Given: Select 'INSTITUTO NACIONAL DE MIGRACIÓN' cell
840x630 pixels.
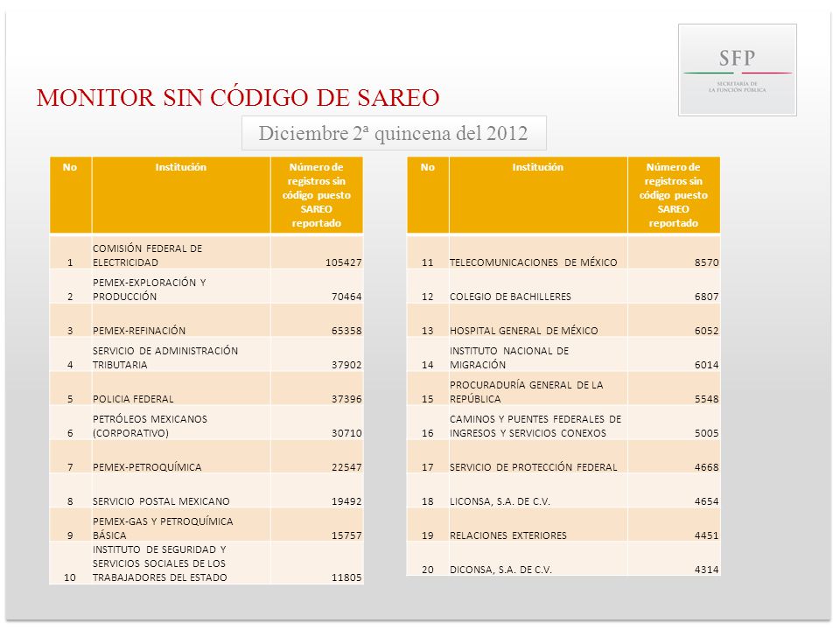Looking at the screenshot, I should tap(538, 354).
